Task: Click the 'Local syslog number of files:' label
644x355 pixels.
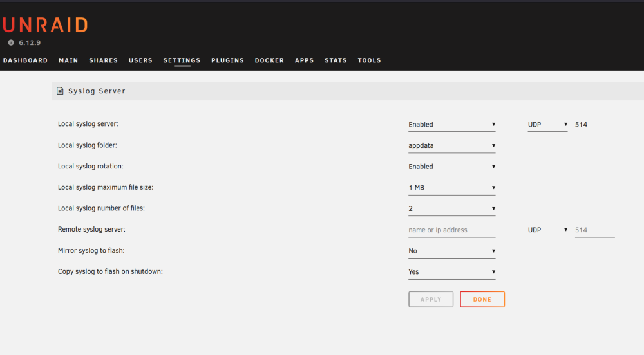Action: (x=102, y=208)
